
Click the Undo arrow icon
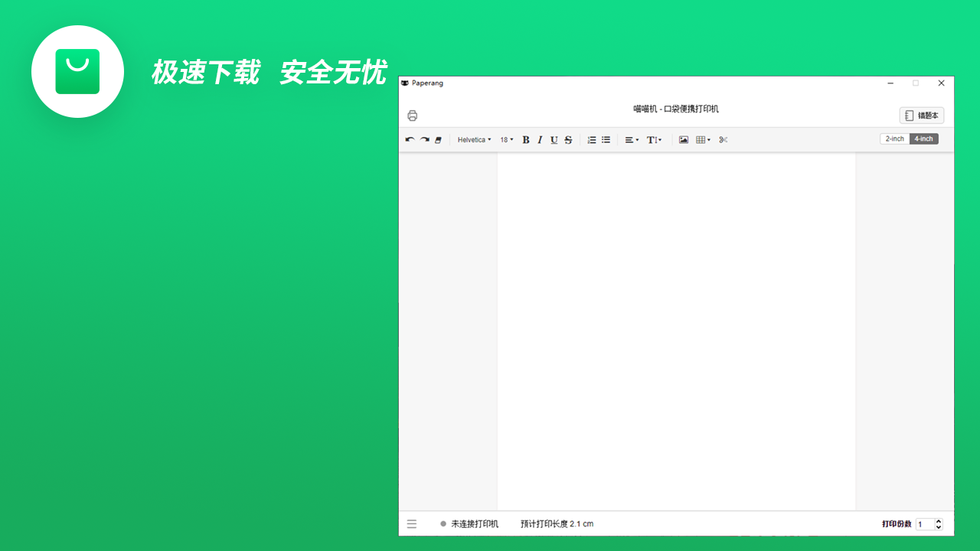410,139
